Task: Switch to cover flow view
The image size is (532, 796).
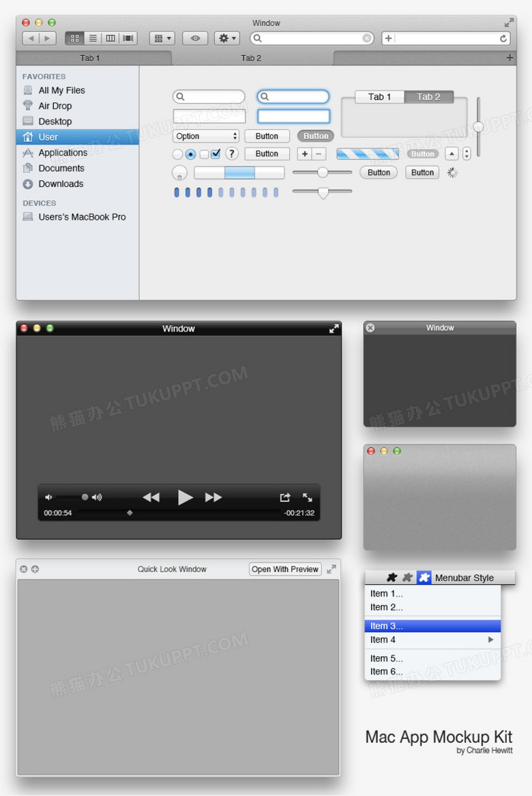Action: point(128,39)
